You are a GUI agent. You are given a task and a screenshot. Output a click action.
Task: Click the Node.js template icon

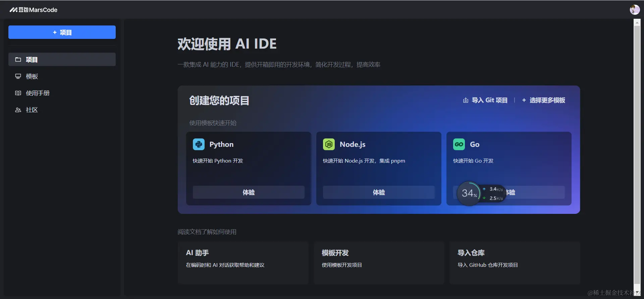[x=329, y=144]
